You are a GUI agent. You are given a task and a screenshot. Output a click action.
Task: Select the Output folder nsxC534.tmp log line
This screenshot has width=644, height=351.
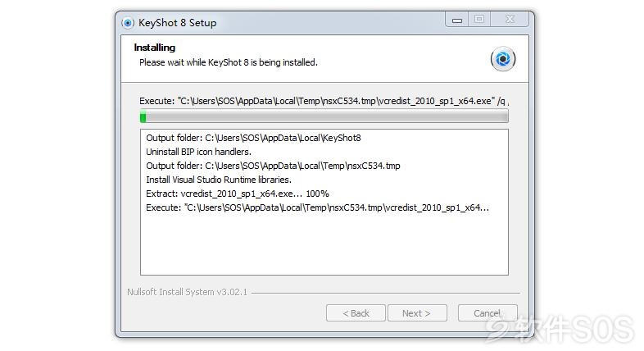273,166
